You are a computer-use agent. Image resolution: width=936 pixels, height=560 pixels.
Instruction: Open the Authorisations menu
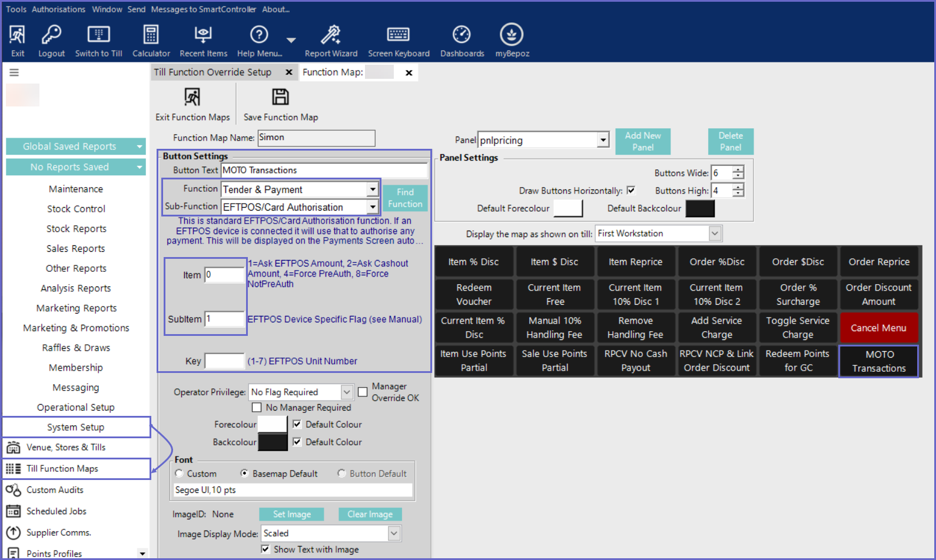[58, 9]
